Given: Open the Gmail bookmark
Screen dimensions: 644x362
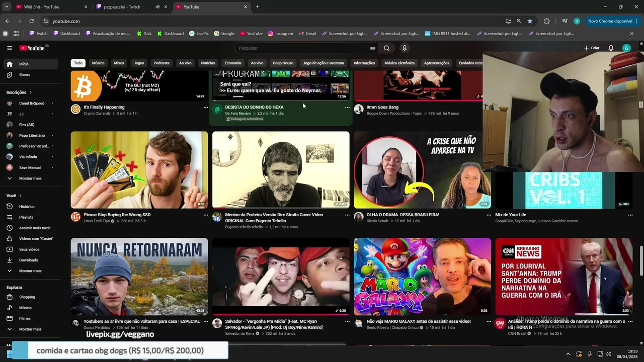Looking at the screenshot, I should [307, 34].
